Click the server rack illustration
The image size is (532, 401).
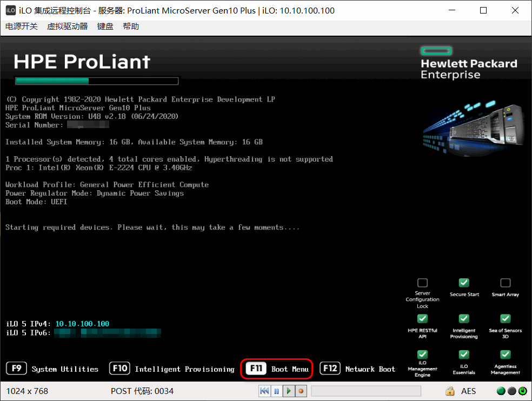[x=474, y=128]
